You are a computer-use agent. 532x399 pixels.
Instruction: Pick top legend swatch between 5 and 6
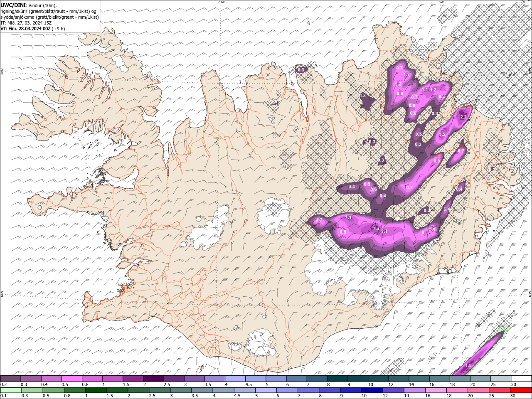point(276,379)
